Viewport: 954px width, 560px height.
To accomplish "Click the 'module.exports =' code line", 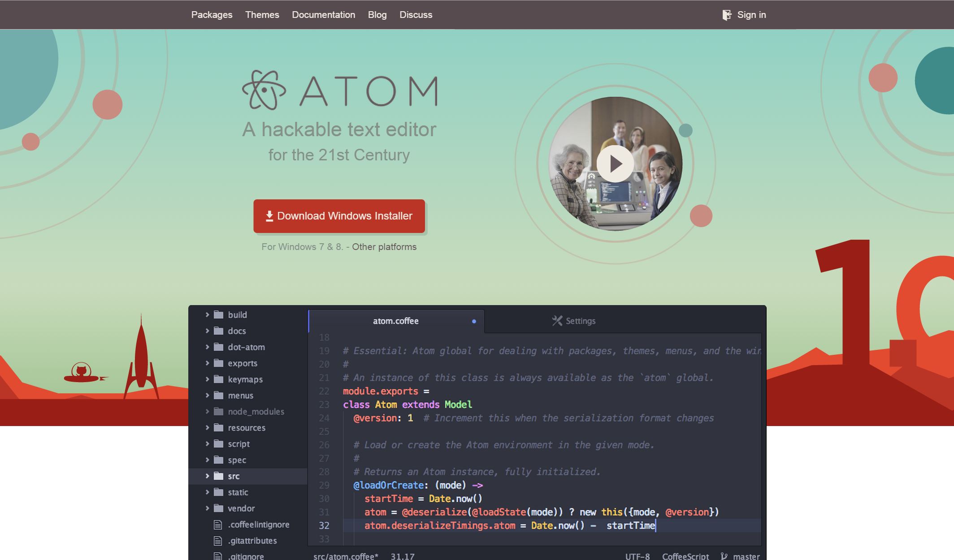I will [x=386, y=391].
